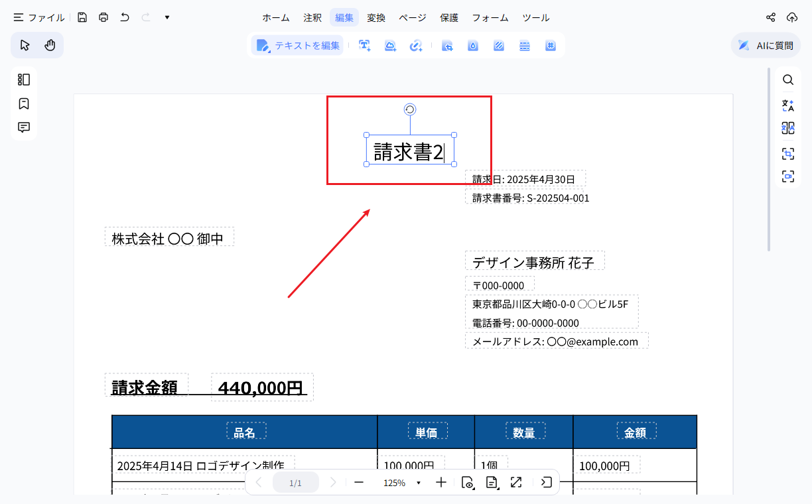Switch to the ホーム tab
The height and width of the screenshot is (504, 812).
275,18
